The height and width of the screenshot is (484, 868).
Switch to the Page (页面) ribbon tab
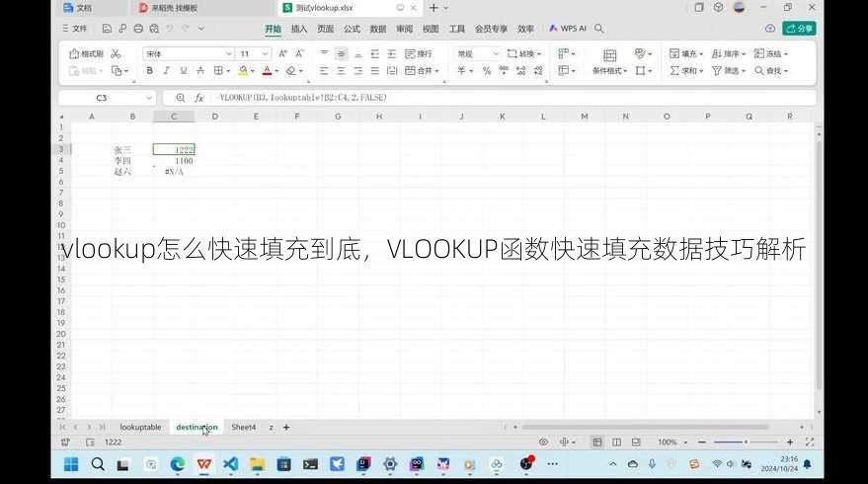[326, 29]
